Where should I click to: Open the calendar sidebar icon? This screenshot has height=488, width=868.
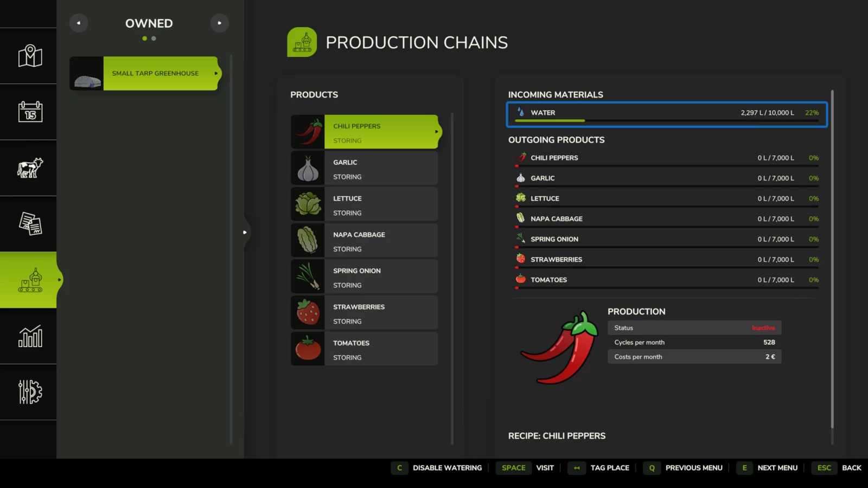pyautogui.click(x=30, y=112)
